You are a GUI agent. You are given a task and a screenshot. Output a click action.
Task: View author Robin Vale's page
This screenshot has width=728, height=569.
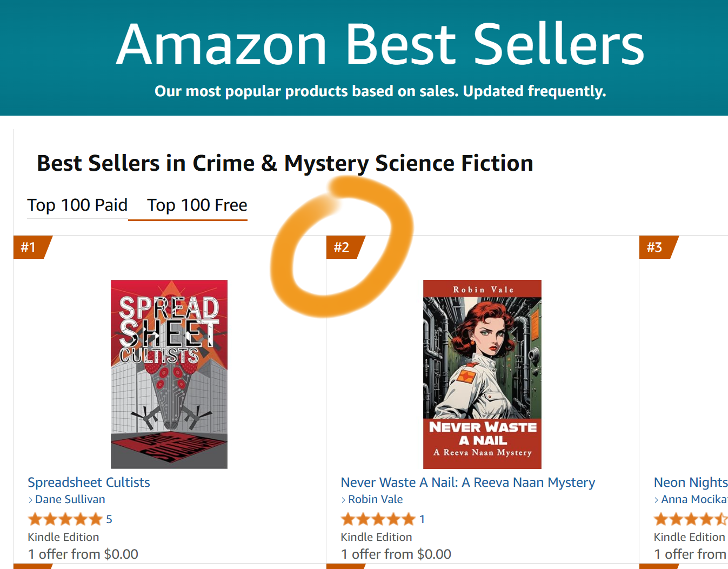(375, 500)
